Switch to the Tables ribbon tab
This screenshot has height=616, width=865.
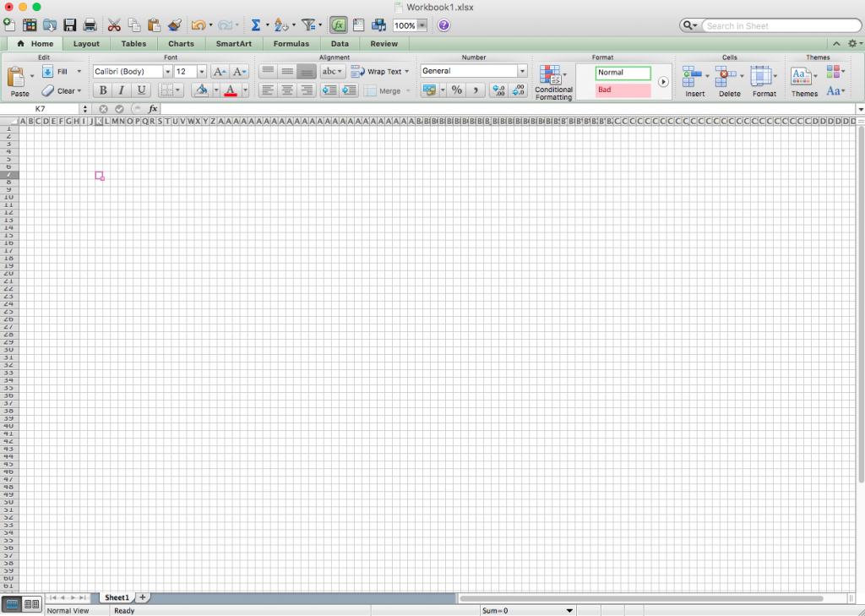[134, 44]
